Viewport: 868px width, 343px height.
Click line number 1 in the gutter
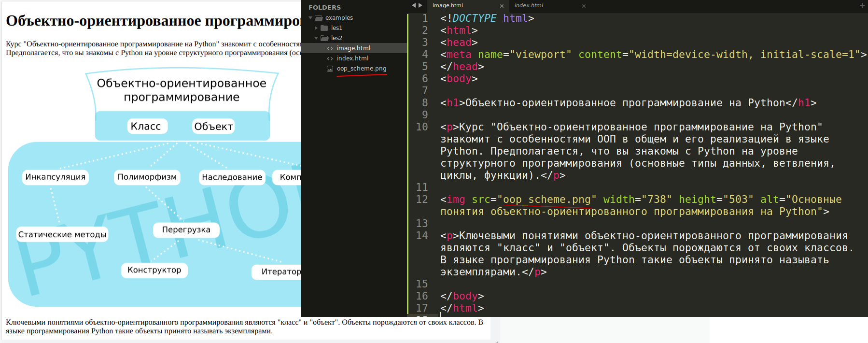point(425,18)
